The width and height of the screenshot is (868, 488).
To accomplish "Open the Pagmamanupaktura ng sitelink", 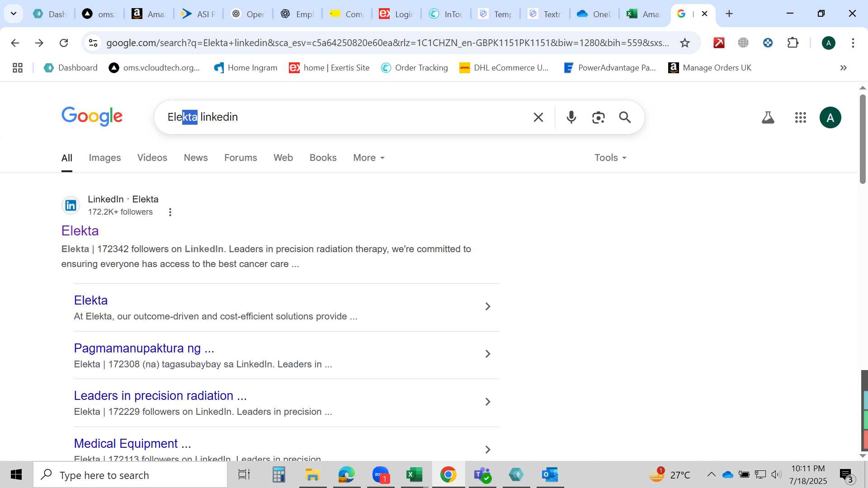I will [x=144, y=348].
